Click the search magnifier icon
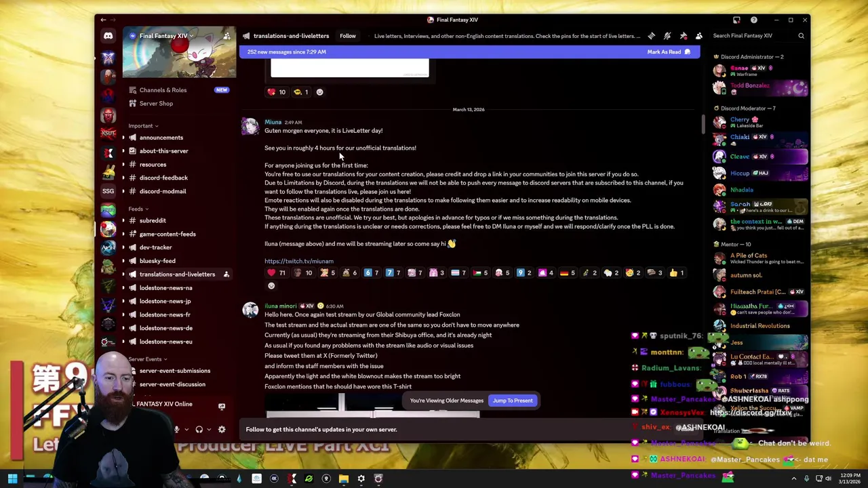The width and height of the screenshot is (868, 488). tap(801, 36)
